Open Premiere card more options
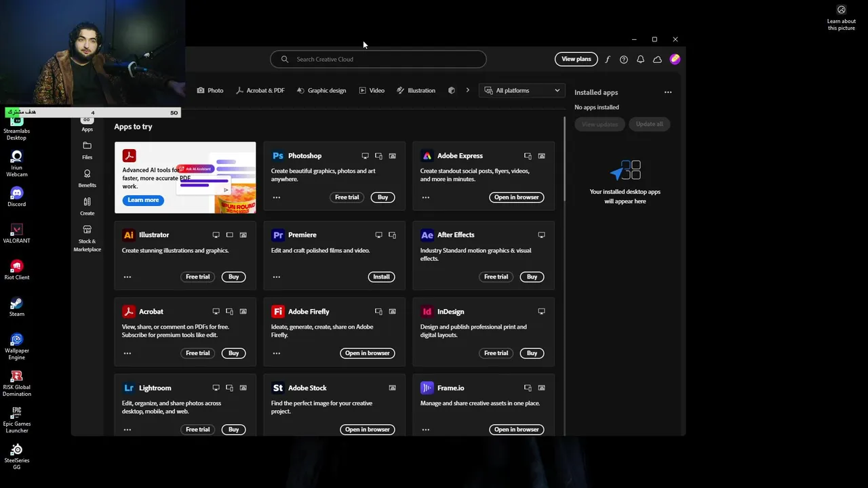Screen dimensions: 868x488 pos(277,277)
